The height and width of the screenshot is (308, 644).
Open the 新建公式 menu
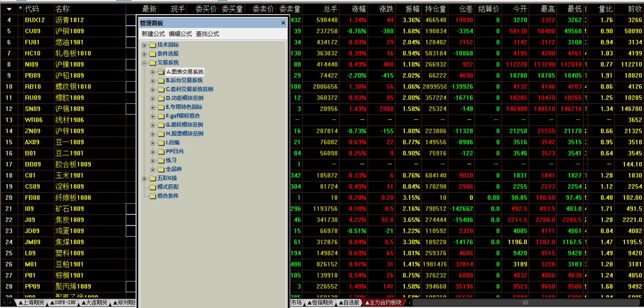point(153,34)
